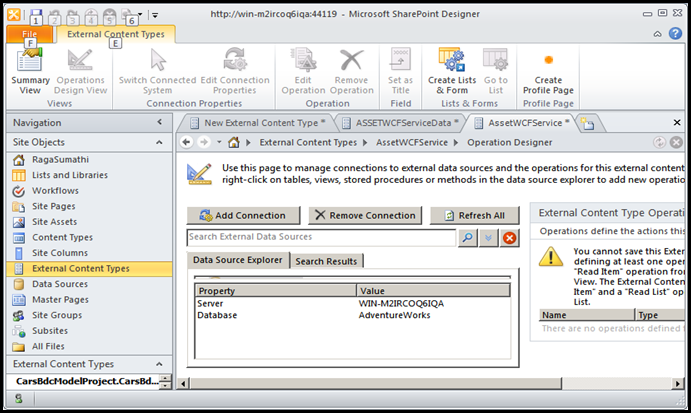Click Refresh All button

[475, 216]
